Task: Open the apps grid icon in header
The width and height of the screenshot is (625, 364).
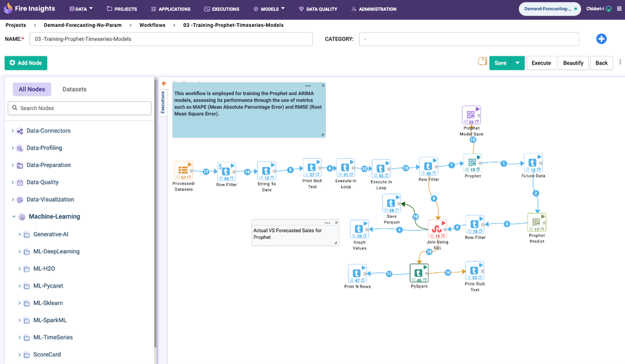Action: (x=619, y=9)
